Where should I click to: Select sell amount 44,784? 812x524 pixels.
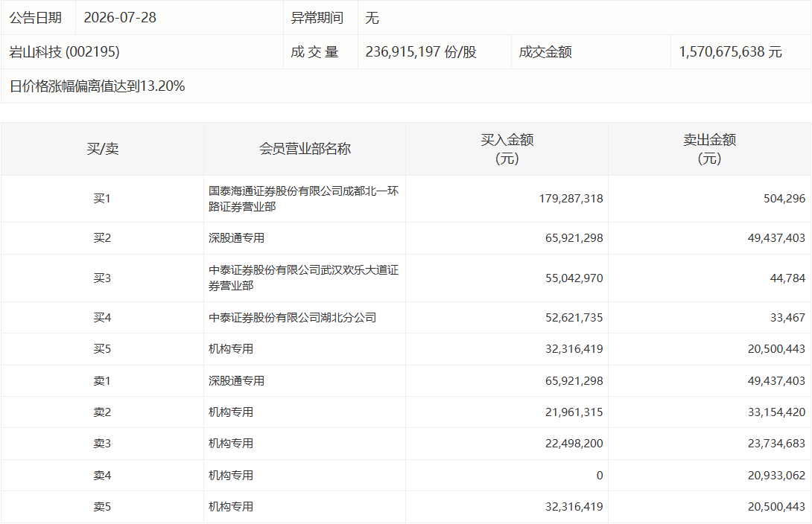(787, 278)
